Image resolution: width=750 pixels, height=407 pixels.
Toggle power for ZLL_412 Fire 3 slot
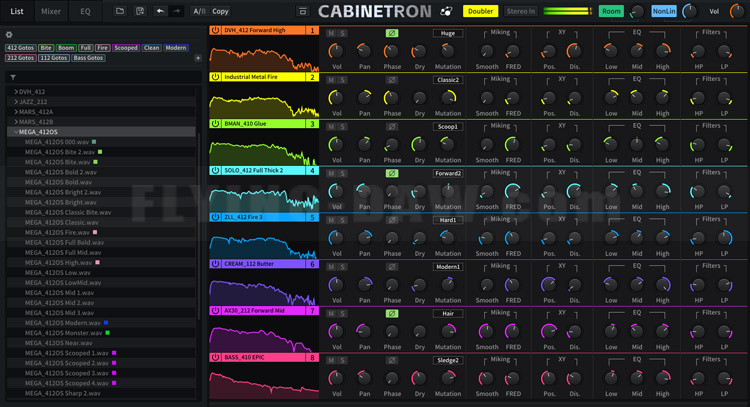[215, 217]
